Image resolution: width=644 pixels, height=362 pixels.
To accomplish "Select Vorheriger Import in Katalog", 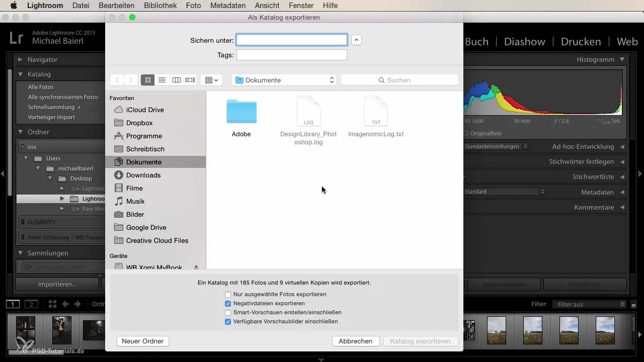I will (51, 117).
